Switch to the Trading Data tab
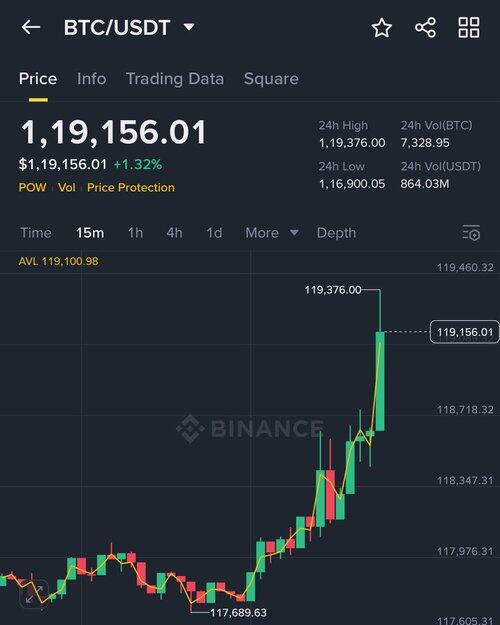This screenshot has width=500, height=625. [175, 79]
